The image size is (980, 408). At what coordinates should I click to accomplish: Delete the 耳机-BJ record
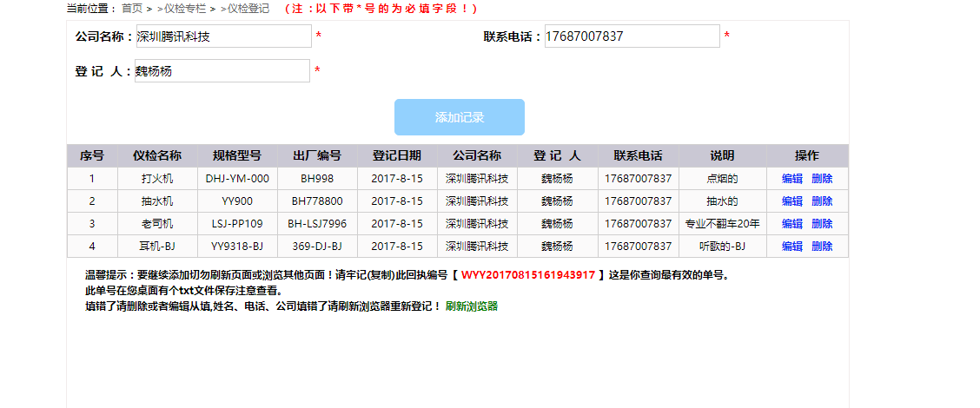coord(822,247)
